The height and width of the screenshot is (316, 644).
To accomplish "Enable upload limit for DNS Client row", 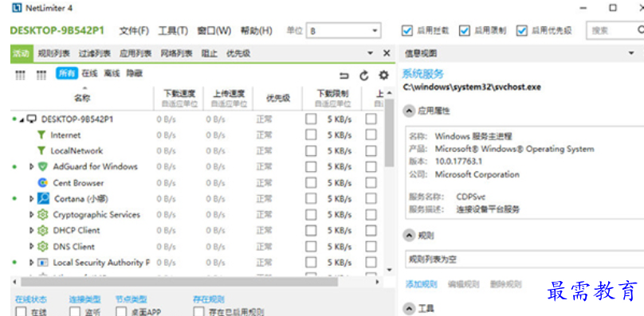I will point(371,247).
